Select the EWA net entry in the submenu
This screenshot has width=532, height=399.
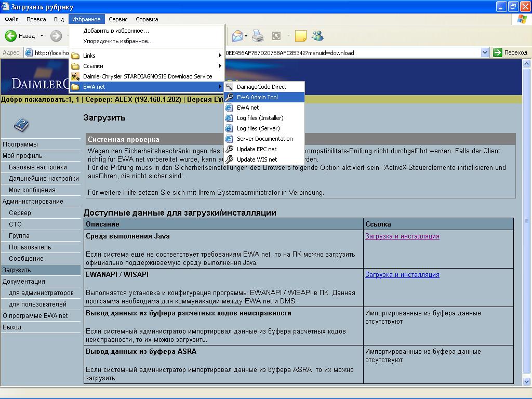pyautogui.click(x=264, y=108)
